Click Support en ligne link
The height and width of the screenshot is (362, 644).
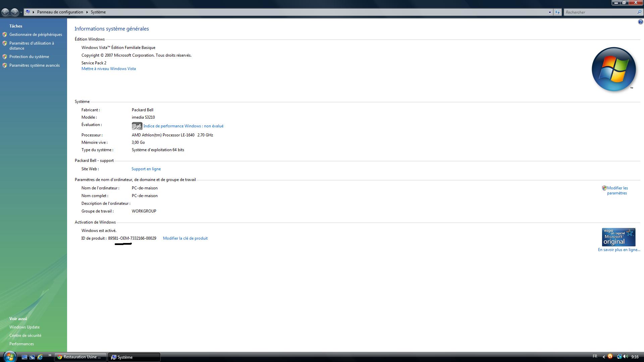point(146,169)
